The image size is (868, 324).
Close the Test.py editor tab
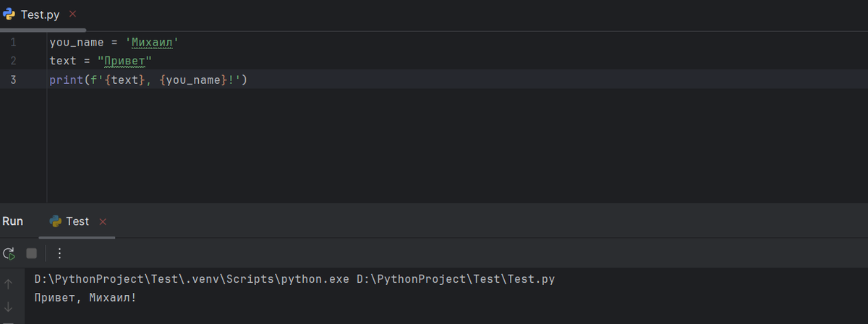[x=72, y=14]
